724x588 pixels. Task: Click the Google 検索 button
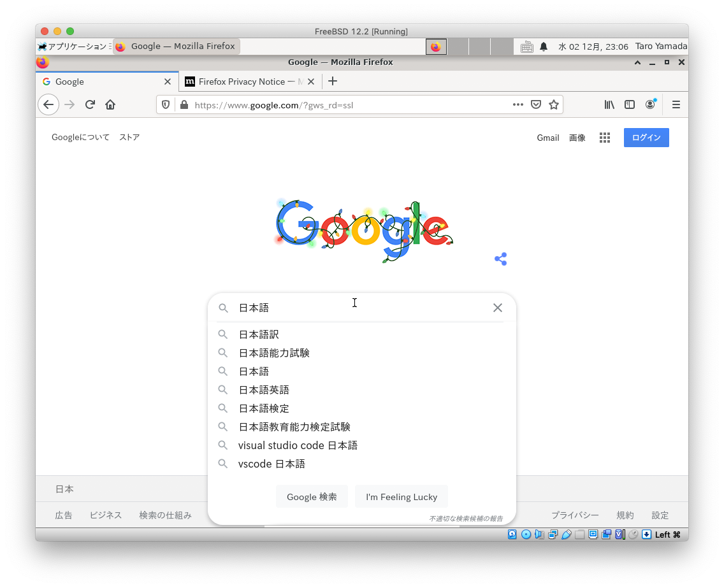312,497
